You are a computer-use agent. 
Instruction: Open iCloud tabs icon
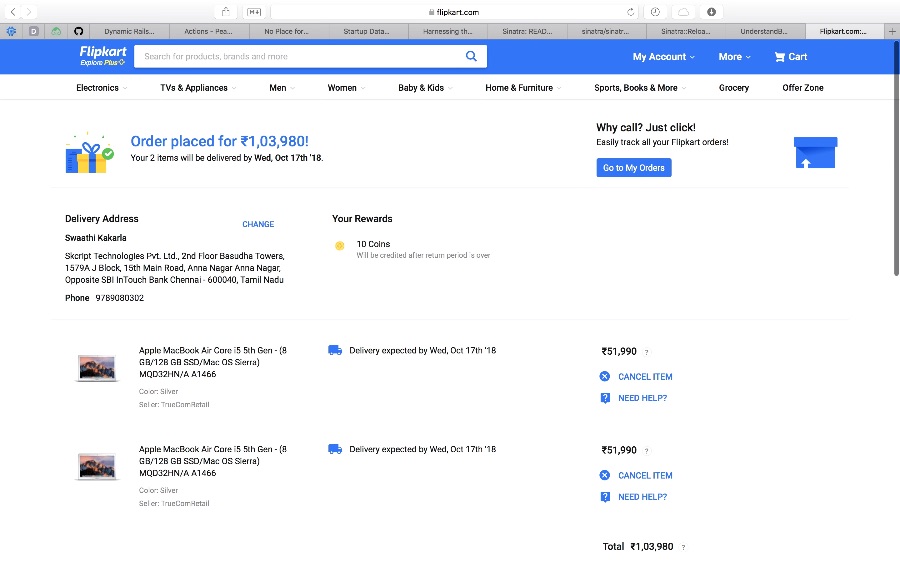pyautogui.click(x=683, y=11)
